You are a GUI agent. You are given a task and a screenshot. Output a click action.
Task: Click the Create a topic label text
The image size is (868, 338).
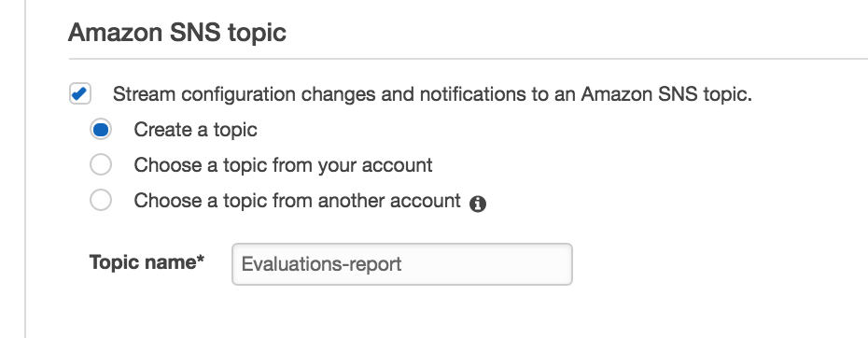tap(195, 130)
